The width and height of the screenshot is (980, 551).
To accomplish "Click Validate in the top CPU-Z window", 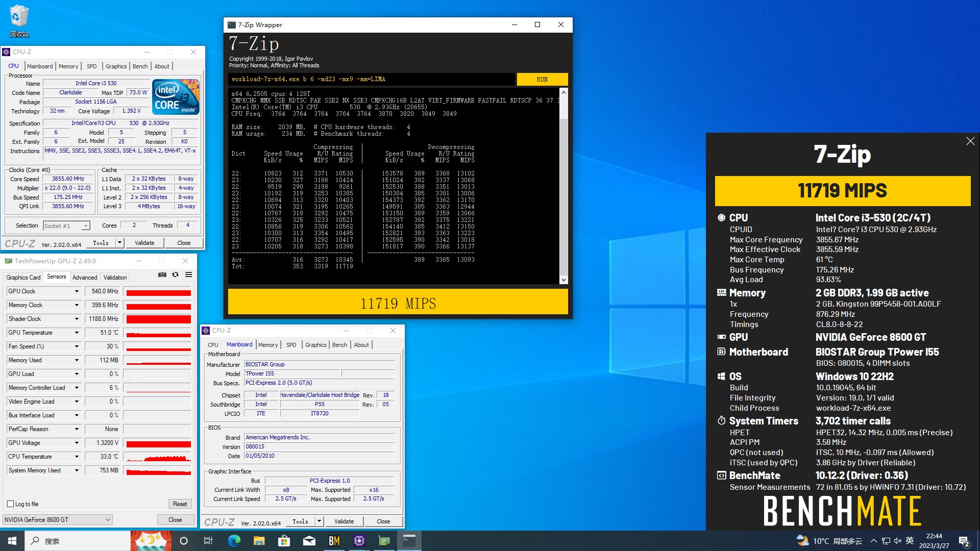I will coord(144,243).
